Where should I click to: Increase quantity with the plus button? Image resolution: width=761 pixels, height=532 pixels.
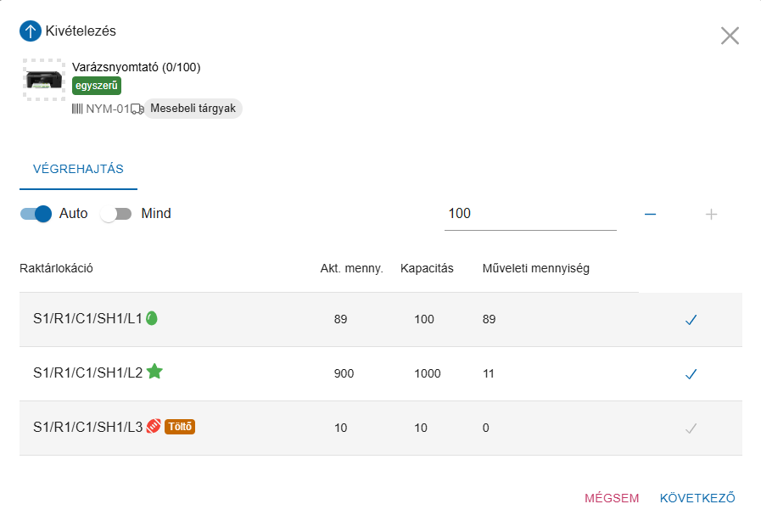(x=712, y=214)
